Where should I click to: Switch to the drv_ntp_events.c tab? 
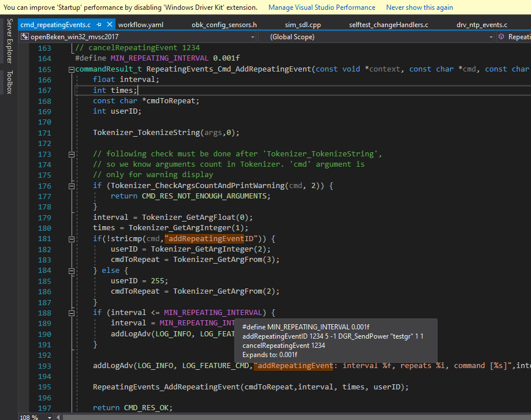[481, 25]
